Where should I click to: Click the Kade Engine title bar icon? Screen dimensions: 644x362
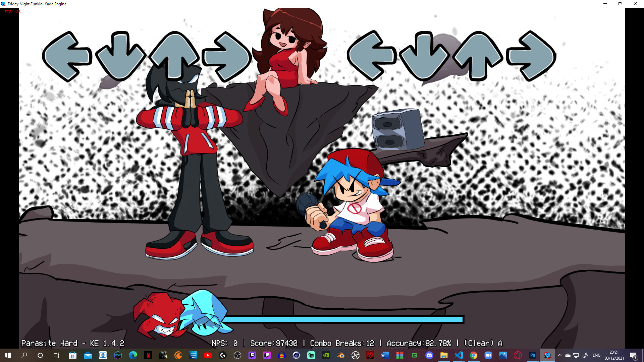(x=4, y=4)
